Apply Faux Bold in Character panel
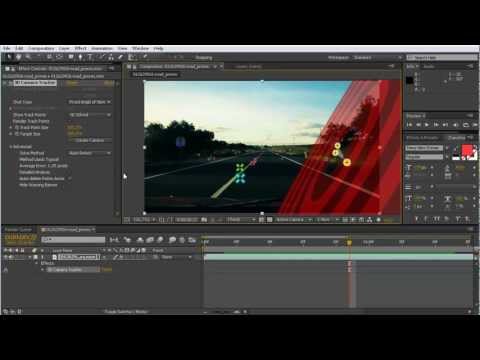 [416, 219]
